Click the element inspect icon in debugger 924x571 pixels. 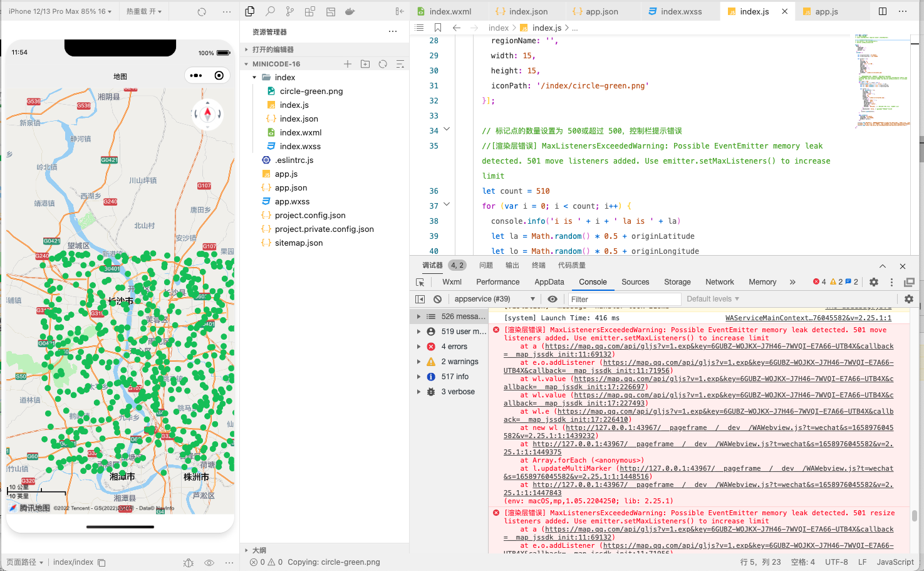point(420,282)
